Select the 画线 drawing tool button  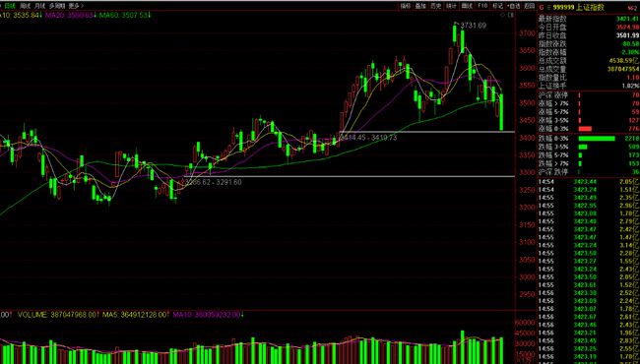(467, 6)
